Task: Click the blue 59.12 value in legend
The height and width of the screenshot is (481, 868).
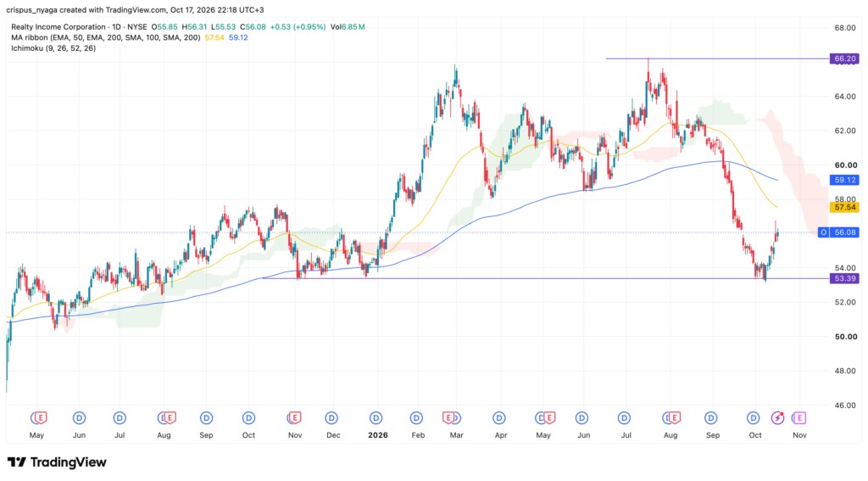Action: point(238,37)
